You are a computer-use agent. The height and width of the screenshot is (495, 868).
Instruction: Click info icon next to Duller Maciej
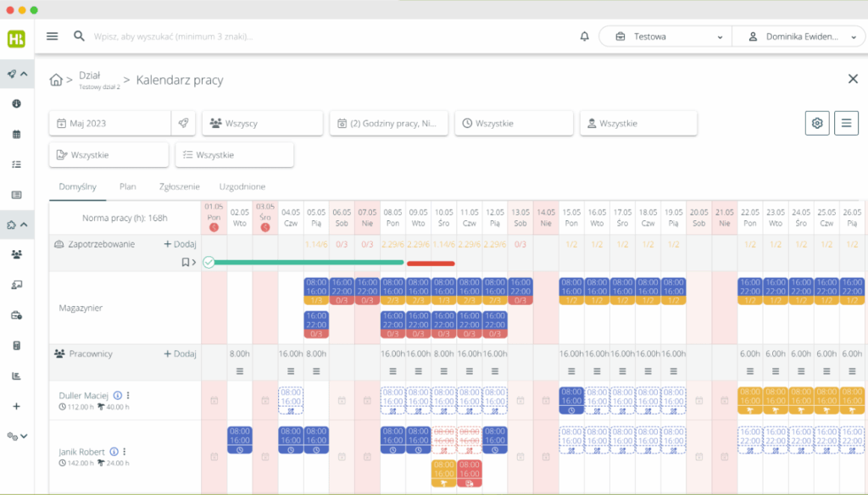tap(117, 395)
